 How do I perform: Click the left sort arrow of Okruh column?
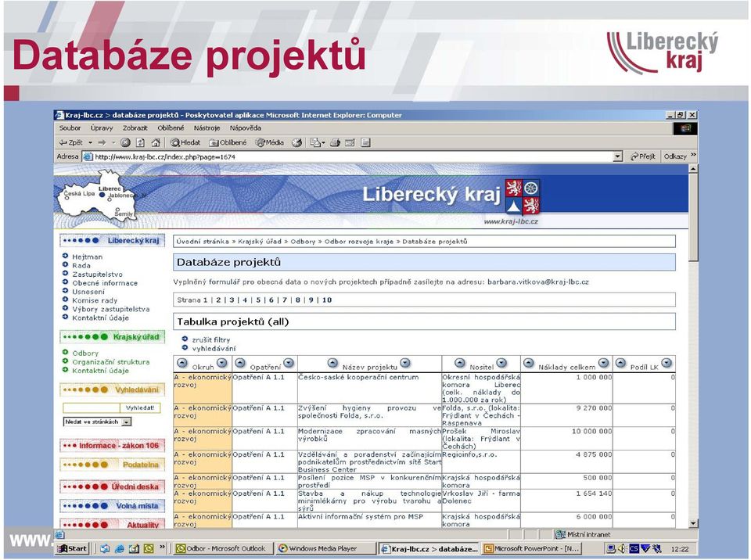[182, 363]
